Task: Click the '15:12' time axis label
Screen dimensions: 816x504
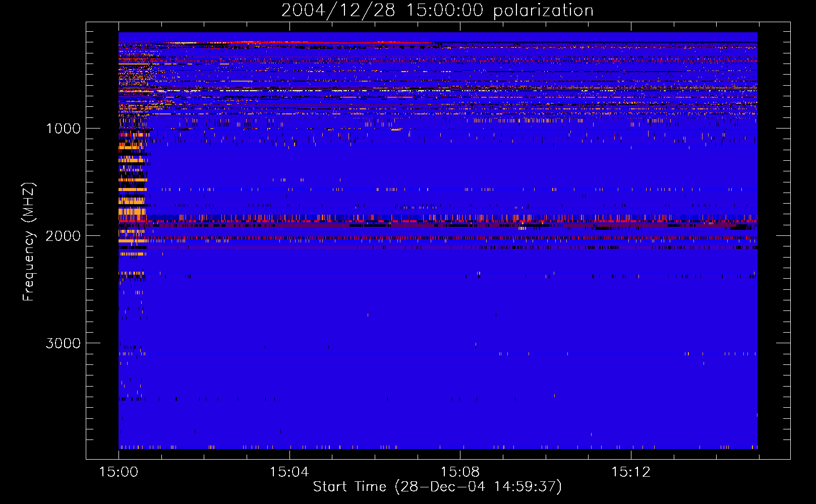Action: pos(630,472)
